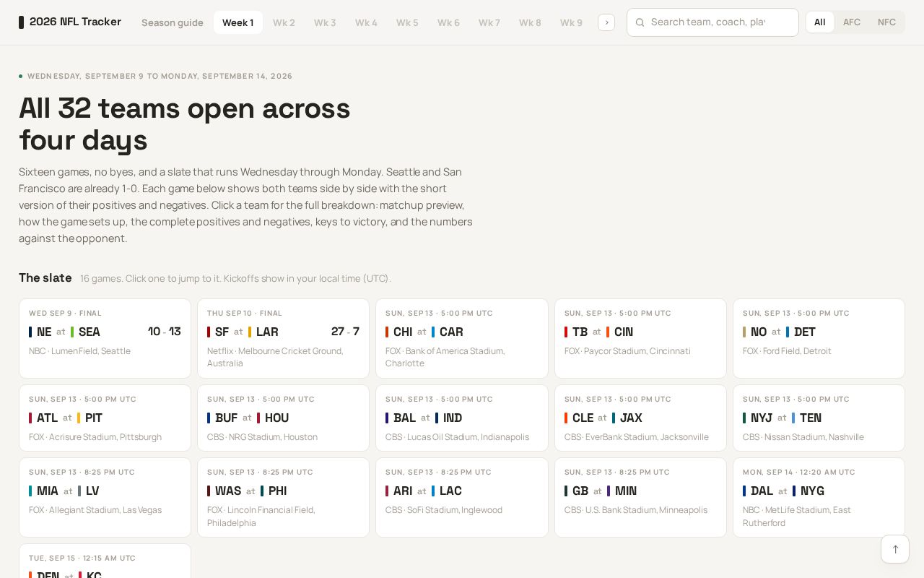Open the DAL at NYG Monday game card

[x=819, y=497]
